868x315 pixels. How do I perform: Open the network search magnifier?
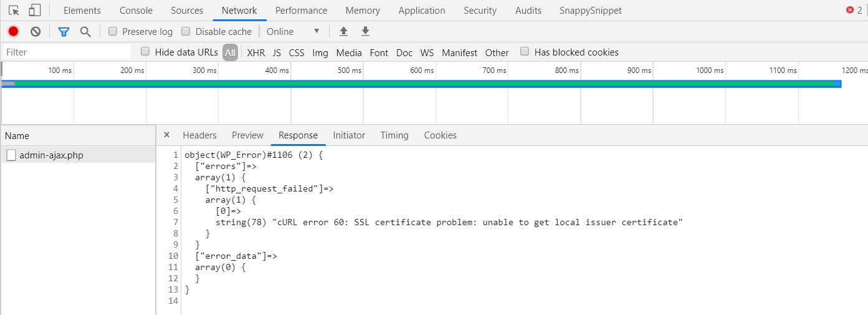[85, 31]
